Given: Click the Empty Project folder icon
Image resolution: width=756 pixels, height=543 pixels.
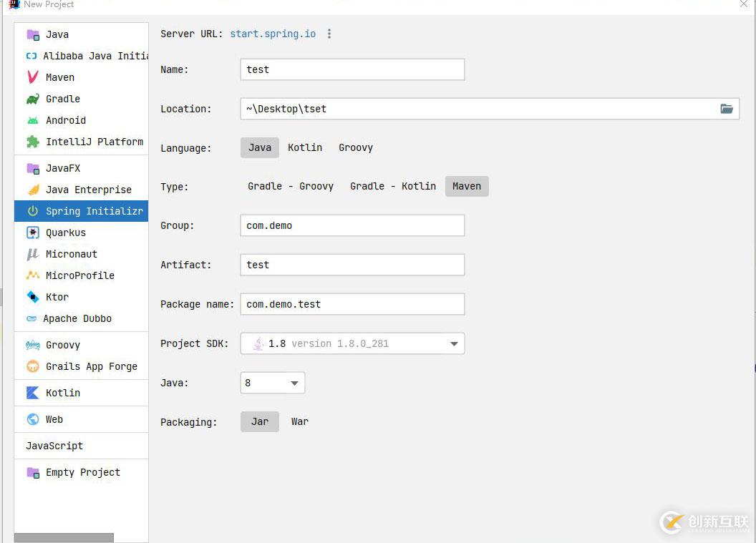Looking at the screenshot, I should pos(33,473).
